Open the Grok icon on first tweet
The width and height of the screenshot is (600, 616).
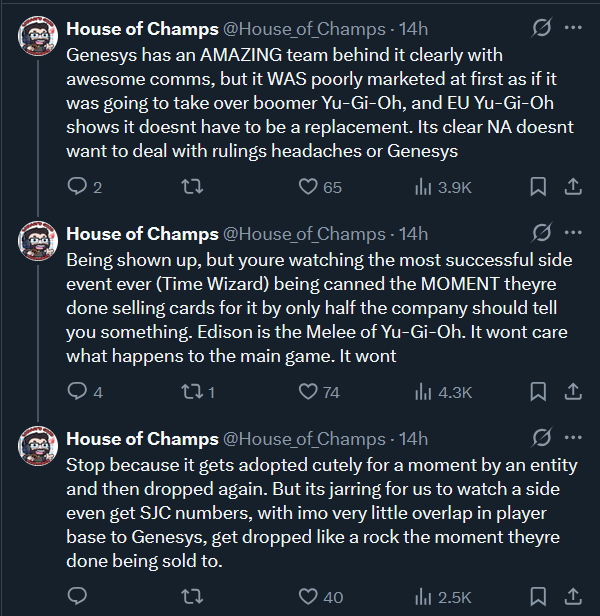[x=541, y=30]
